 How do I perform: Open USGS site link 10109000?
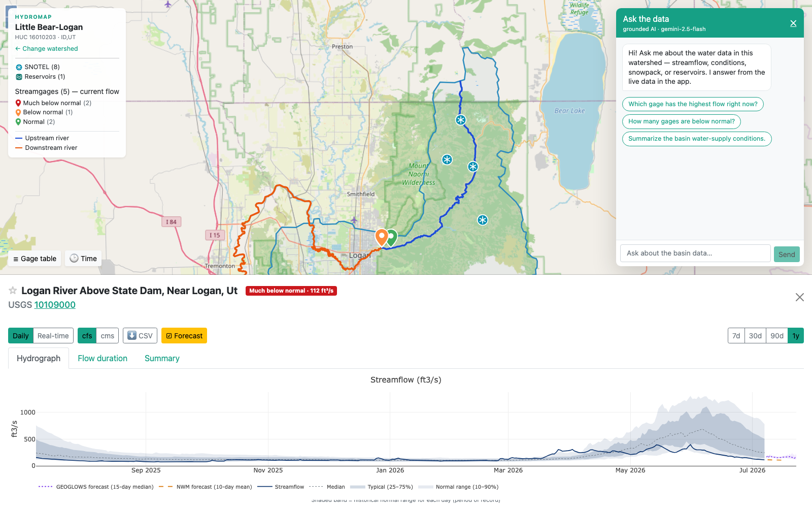pyautogui.click(x=55, y=305)
